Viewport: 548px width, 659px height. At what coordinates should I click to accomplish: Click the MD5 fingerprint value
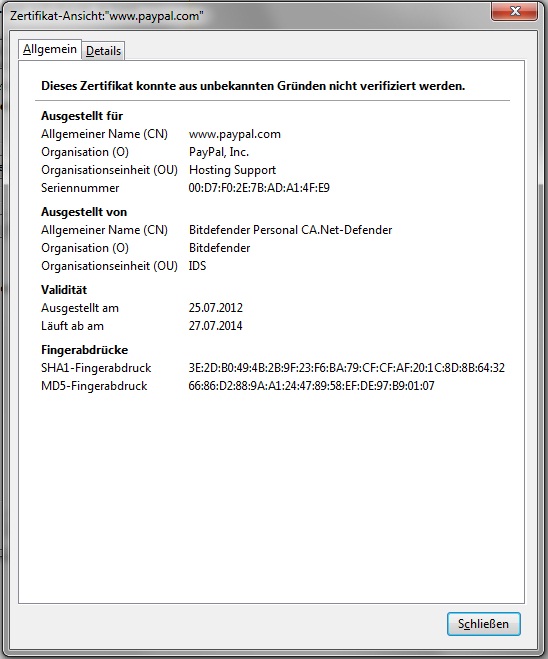coord(311,386)
